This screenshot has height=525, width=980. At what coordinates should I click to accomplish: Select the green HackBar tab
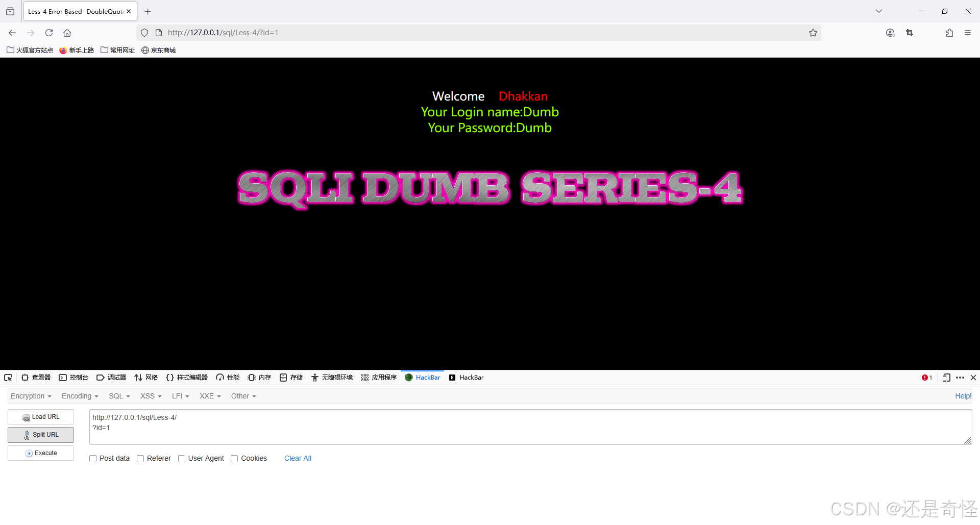[x=423, y=378]
